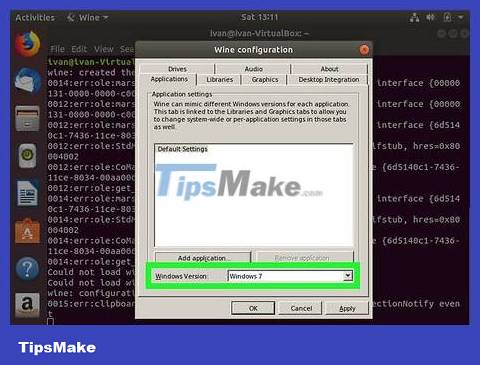Confirm with the OK button
This screenshot has width=480, height=365.
point(253,308)
